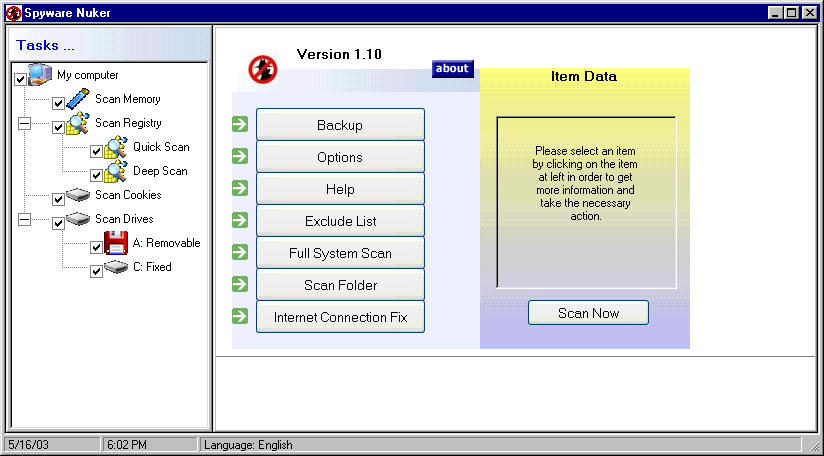Collapse the Scan Registry tree node
Screen dimensions: 824x456
(25, 123)
